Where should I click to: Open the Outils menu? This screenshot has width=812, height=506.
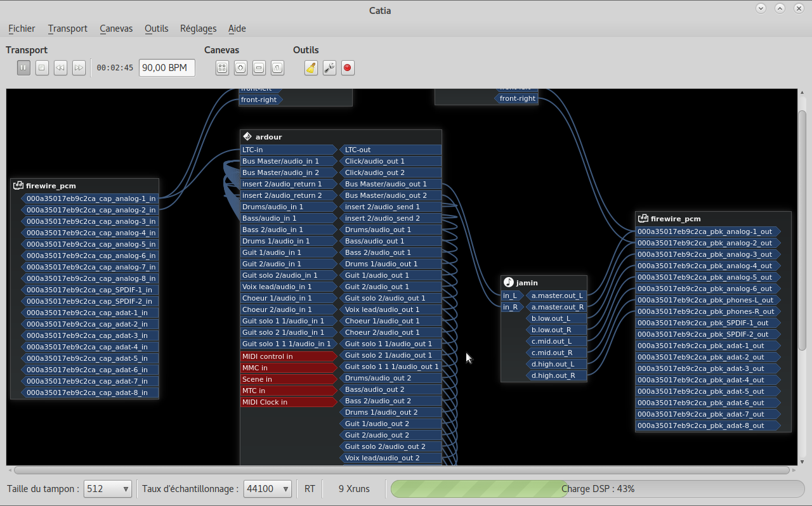(x=157, y=29)
